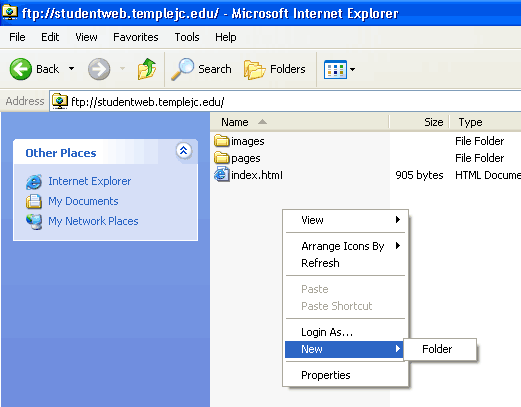Click the My Documents link
Viewport: 521px width, 407px height.
click(x=83, y=201)
